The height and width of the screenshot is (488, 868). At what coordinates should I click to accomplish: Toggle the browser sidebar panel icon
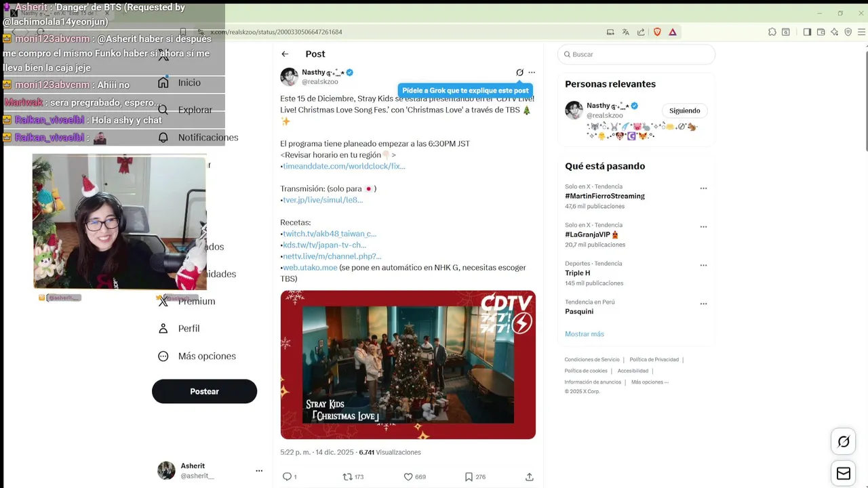(x=807, y=32)
